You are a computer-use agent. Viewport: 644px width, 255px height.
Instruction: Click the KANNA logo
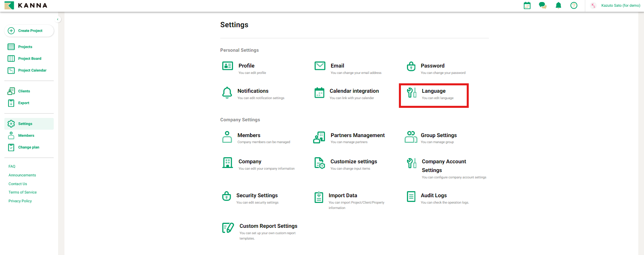26,5
